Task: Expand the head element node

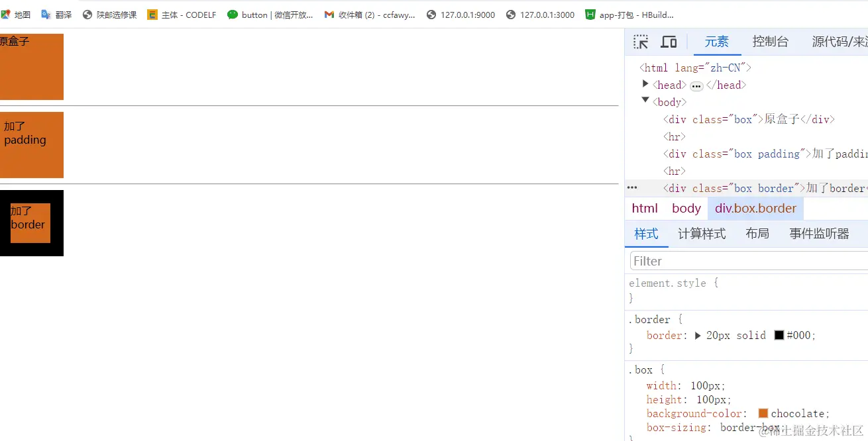Action: point(645,84)
